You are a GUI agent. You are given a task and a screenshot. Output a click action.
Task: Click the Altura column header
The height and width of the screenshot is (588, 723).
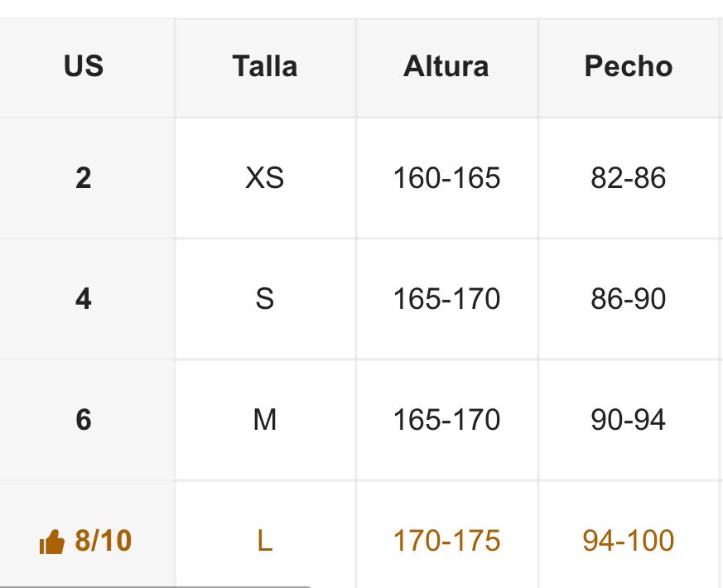tap(446, 66)
